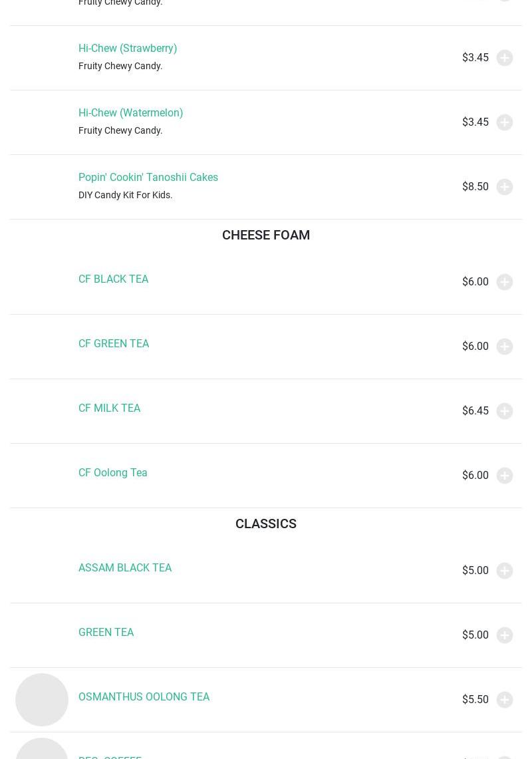532x759 pixels.
Task: Open CF Oolong Tea details
Action: [x=112, y=473]
